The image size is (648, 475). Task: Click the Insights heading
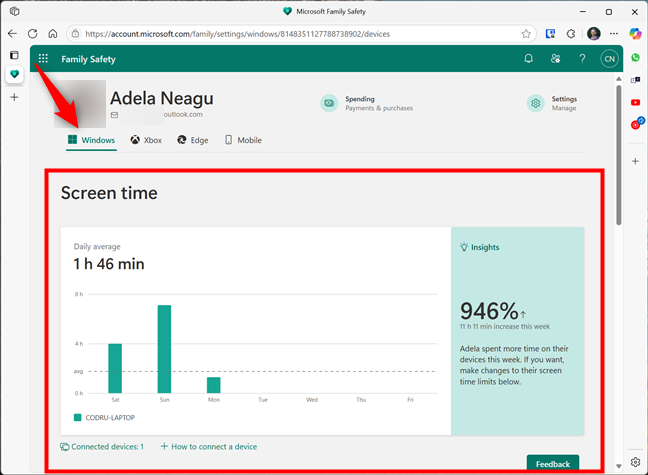point(480,247)
